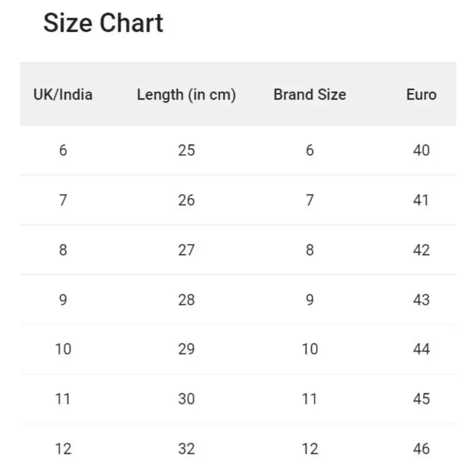The height and width of the screenshot is (476, 476).
Task: Click Euro size 42 in the table
Action: pyautogui.click(x=421, y=250)
